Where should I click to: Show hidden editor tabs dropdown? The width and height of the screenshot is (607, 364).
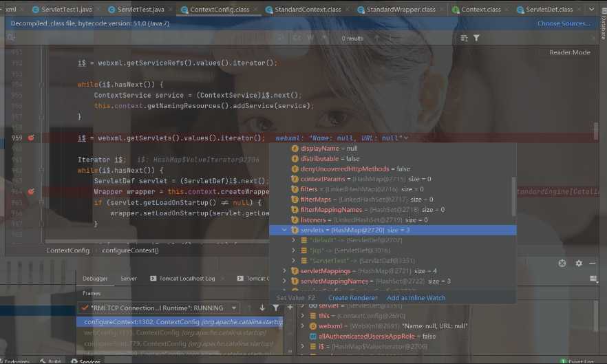(592, 10)
